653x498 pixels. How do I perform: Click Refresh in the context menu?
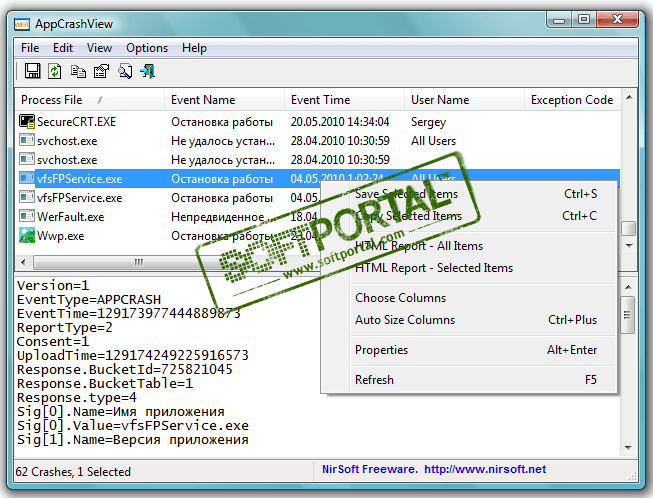(x=470, y=380)
